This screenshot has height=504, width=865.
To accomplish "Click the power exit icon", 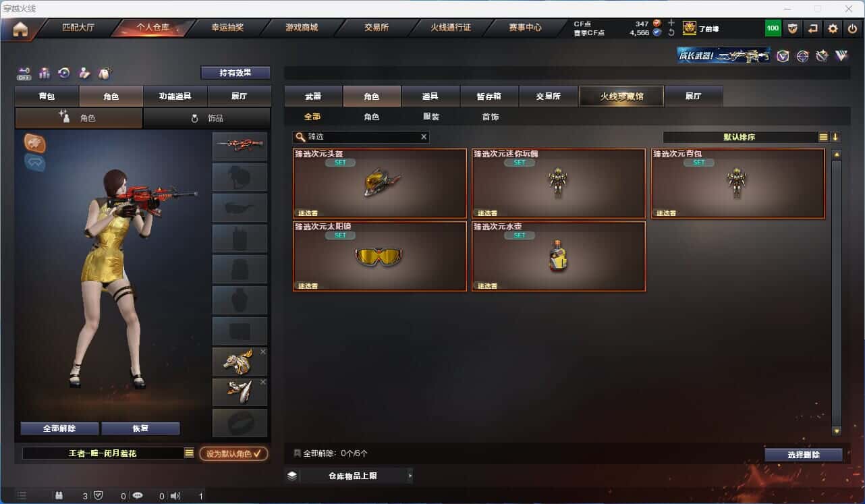I will click(853, 28).
